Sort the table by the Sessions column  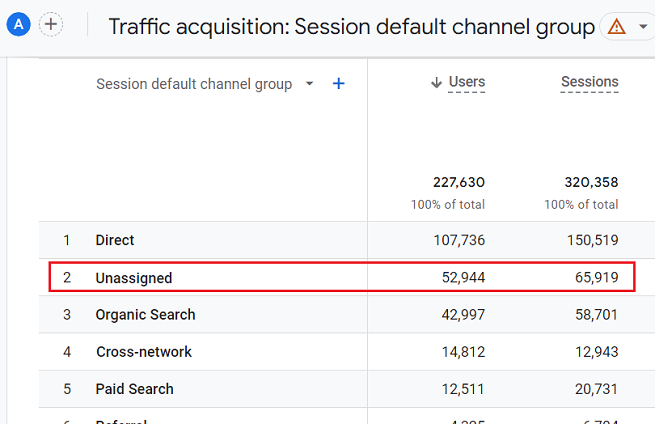point(589,82)
